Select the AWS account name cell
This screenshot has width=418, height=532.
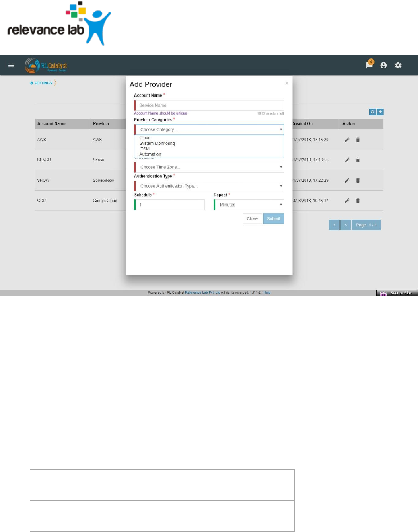(x=41, y=140)
